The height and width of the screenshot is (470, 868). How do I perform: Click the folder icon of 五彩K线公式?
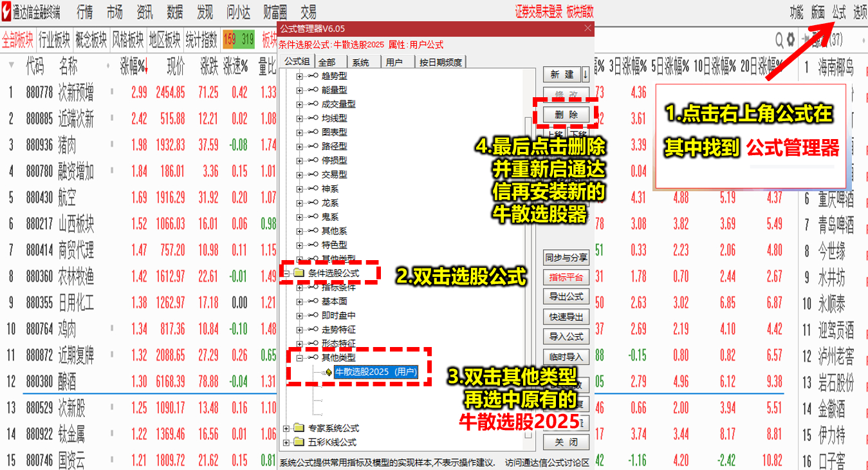pos(299,442)
